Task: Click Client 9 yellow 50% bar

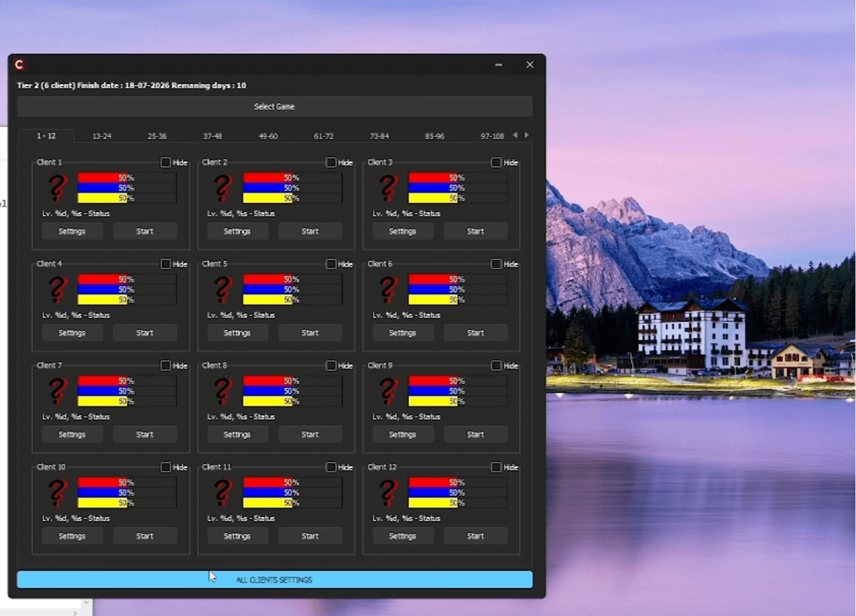Action: point(458,401)
